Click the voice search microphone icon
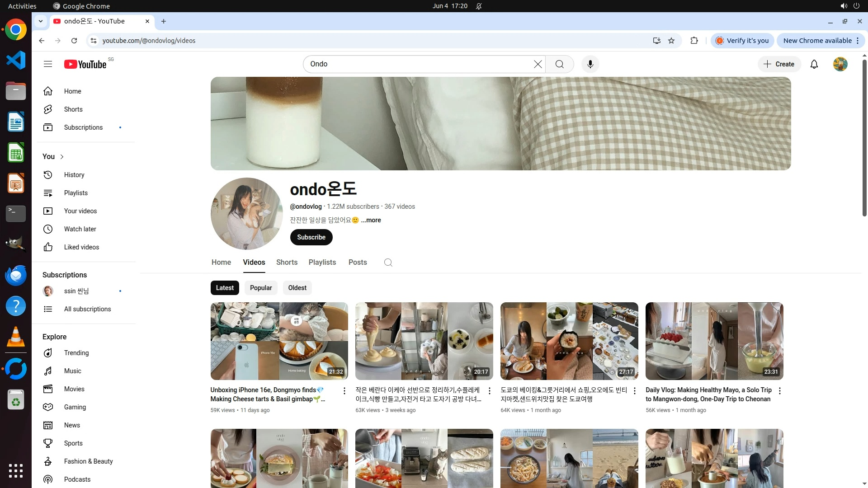 coord(590,64)
